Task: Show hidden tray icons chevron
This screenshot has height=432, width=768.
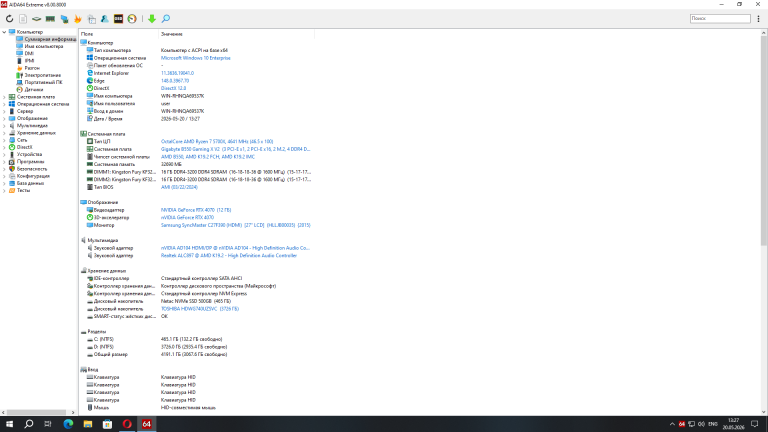Action: click(x=672, y=424)
